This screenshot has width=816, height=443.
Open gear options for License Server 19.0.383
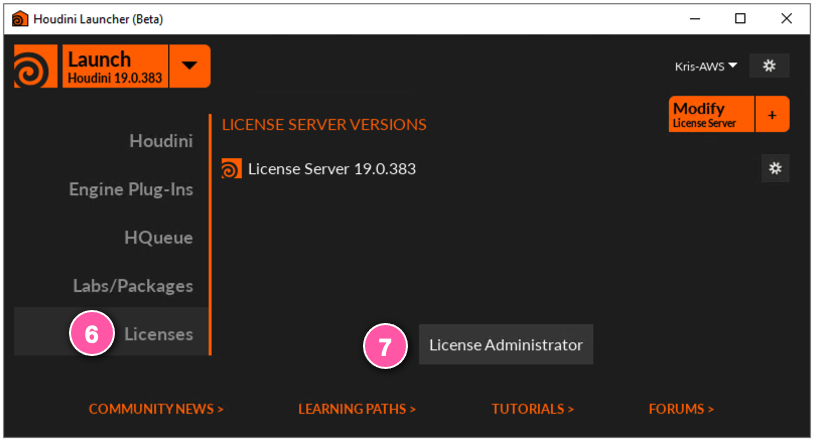[x=775, y=168]
